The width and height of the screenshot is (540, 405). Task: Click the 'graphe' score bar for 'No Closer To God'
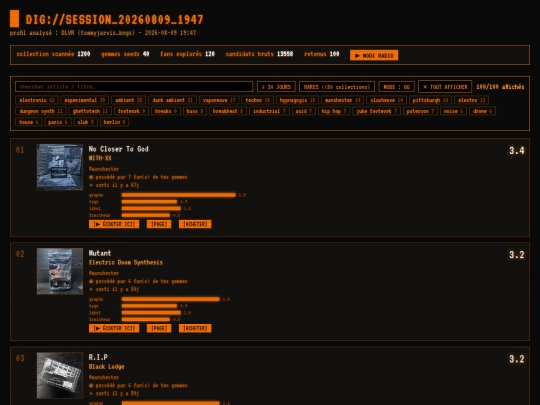click(x=179, y=195)
